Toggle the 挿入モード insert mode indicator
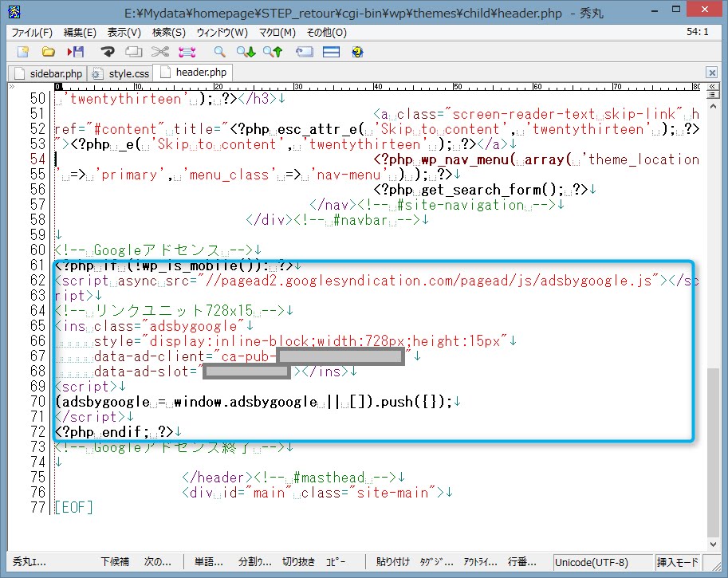 tap(678, 562)
